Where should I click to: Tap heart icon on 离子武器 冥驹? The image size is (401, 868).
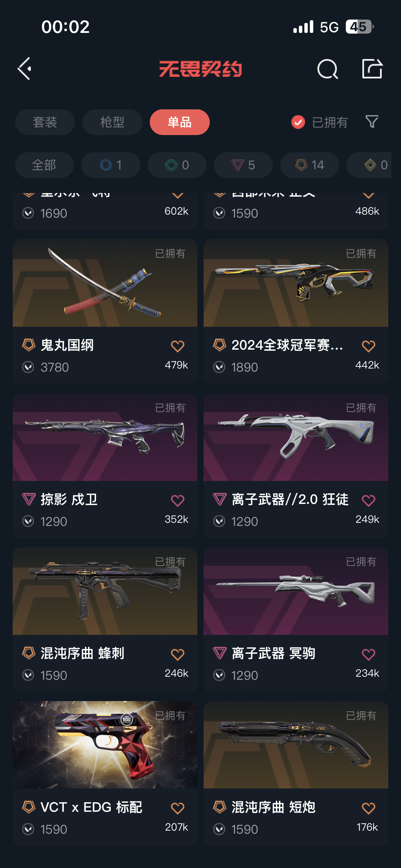368,654
